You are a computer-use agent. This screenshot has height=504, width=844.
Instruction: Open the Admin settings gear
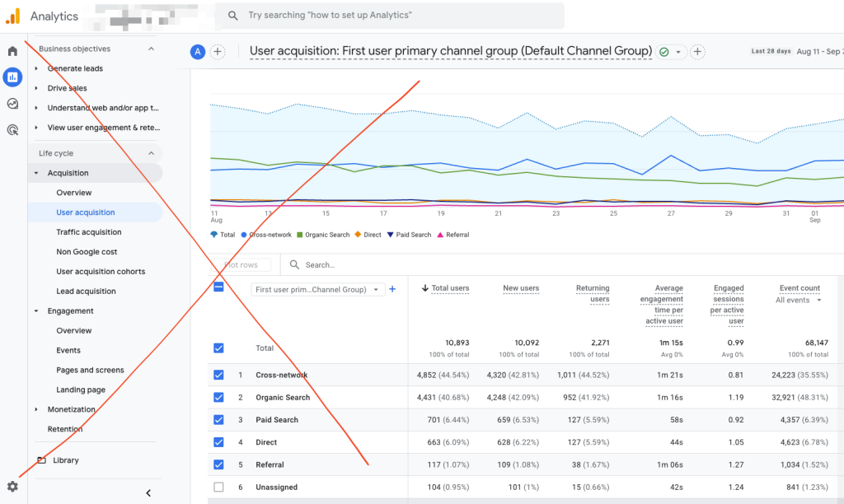[x=12, y=487]
